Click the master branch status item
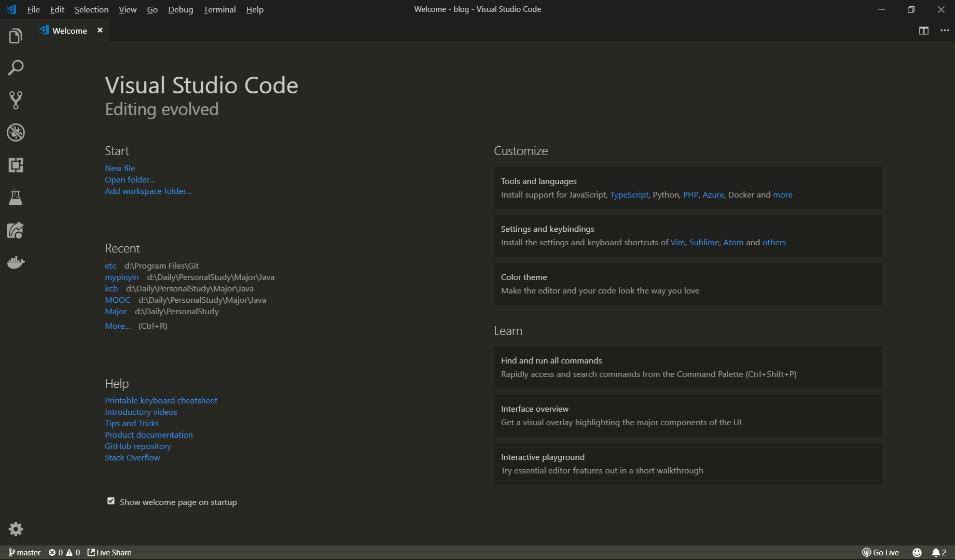This screenshot has height=560, width=955. (24, 553)
